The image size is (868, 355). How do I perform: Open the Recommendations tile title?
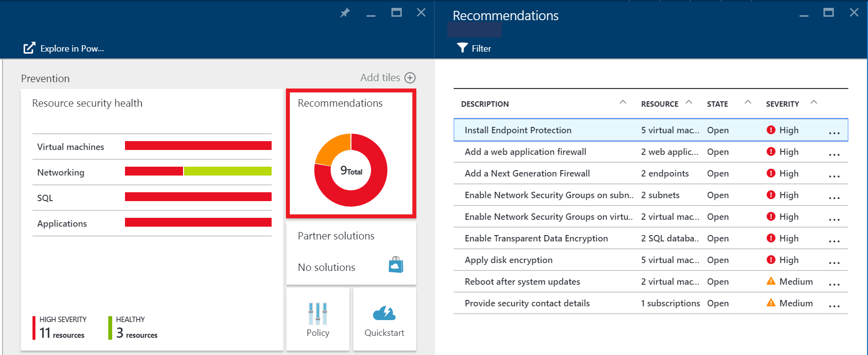point(340,103)
